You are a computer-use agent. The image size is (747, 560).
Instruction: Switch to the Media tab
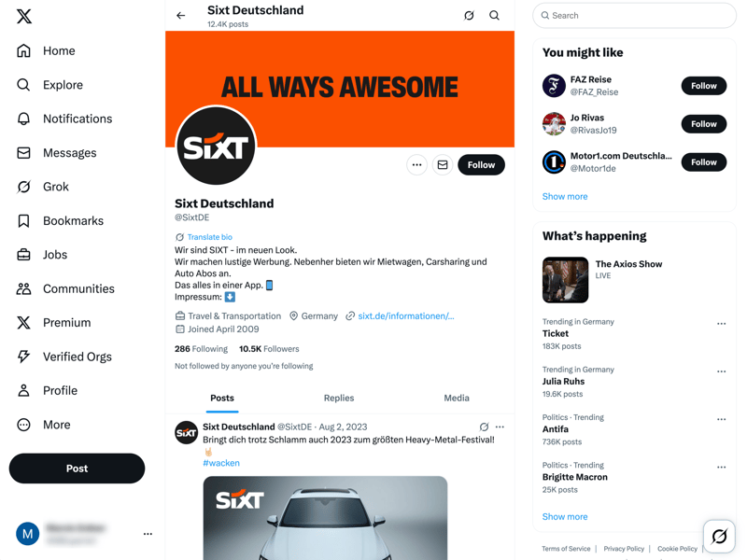coord(457,399)
